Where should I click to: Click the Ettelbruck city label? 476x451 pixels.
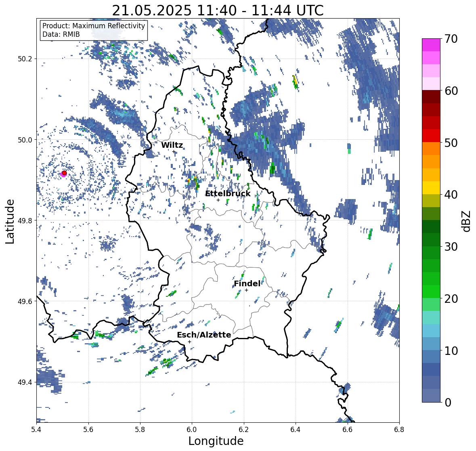pyautogui.click(x=228, y=194)
